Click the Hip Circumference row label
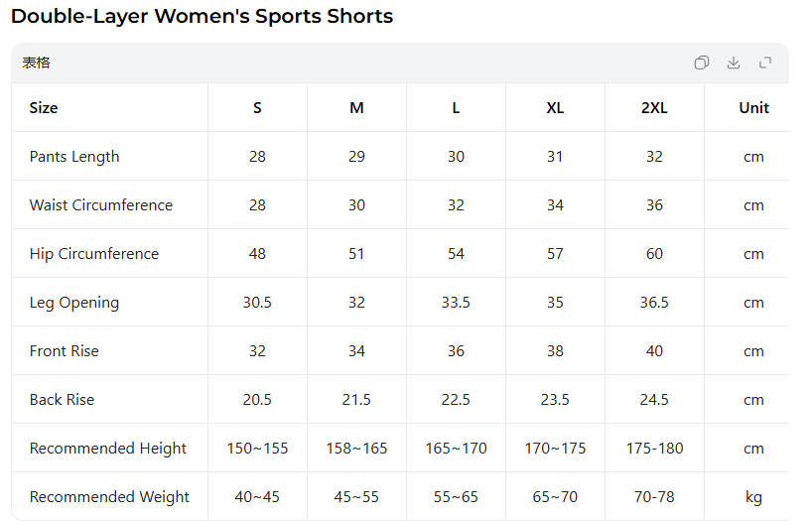 click(94, 254)
